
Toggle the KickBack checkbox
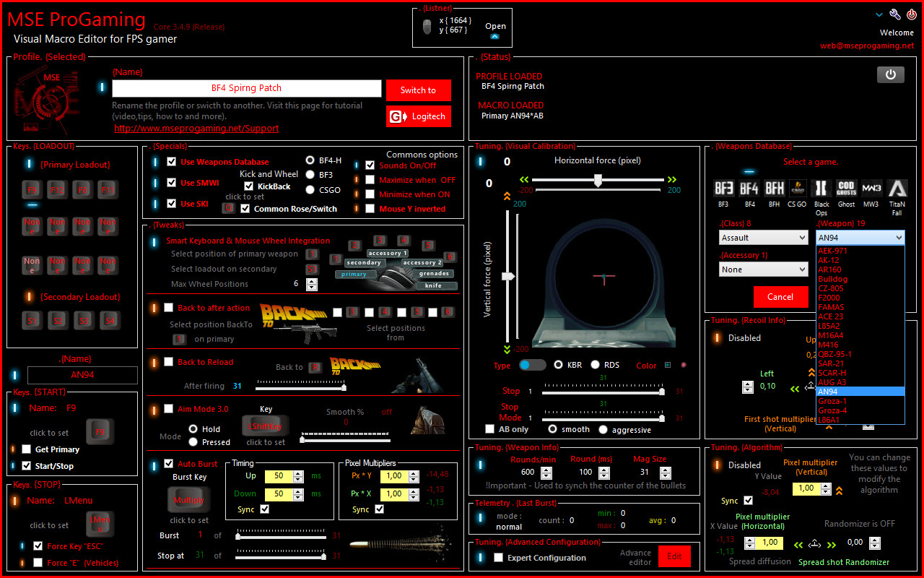coord(249,186)
